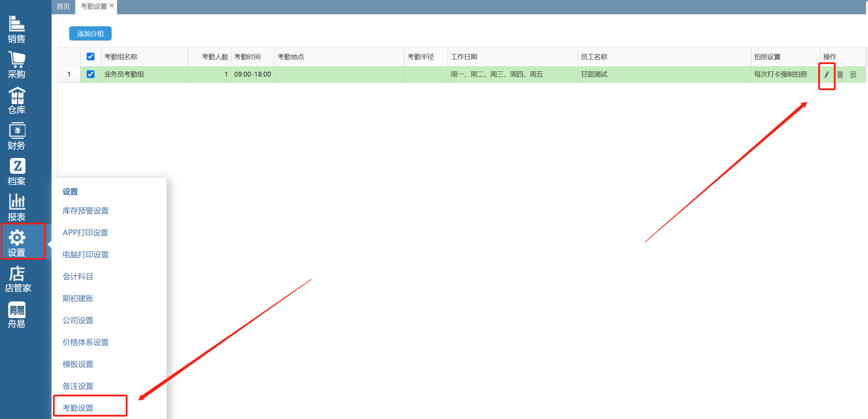
Task: Switch to the 首页 tab
Action: pos(63,6)
